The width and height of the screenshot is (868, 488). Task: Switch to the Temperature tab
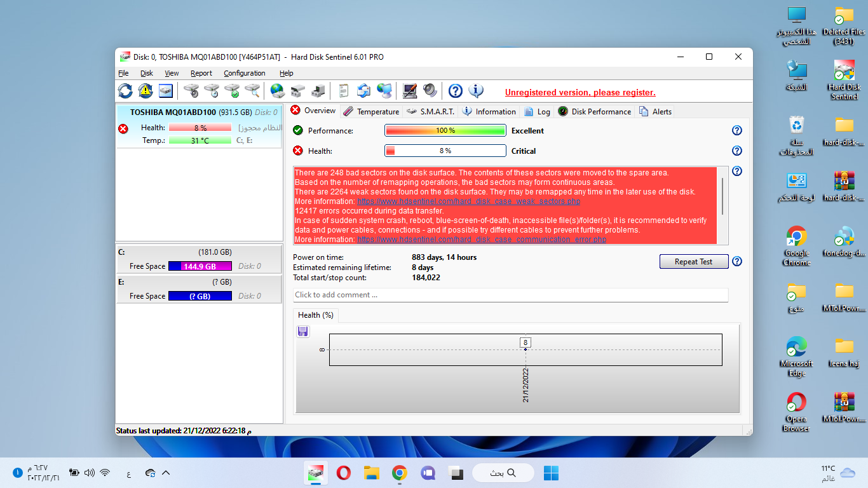(371, 111)
